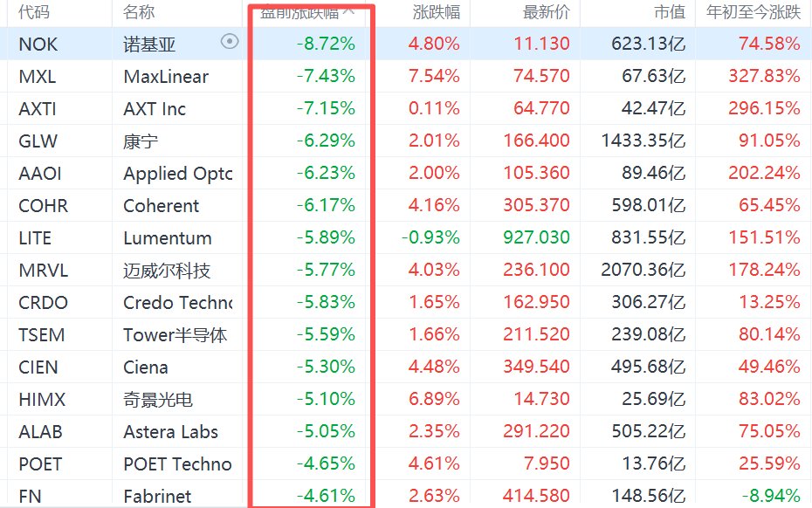
Task: Select Applied Optc stock name
Action: [177, 174]
